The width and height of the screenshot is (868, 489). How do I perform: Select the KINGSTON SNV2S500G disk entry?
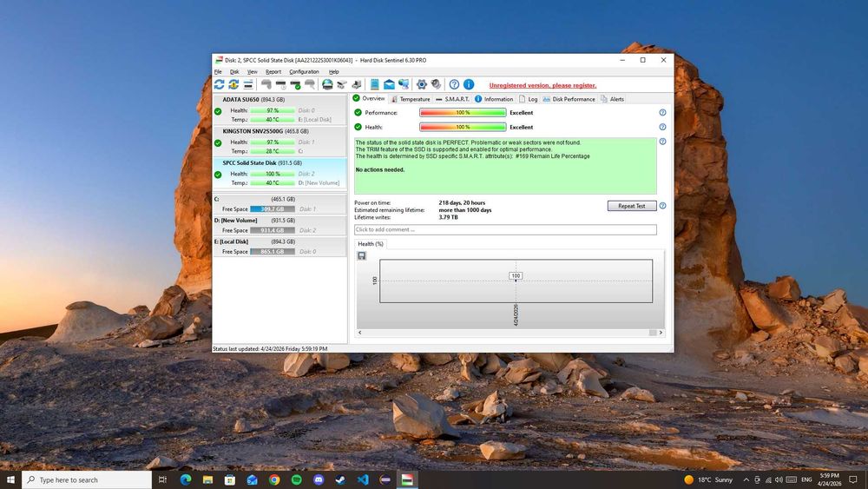pos(280,142)
